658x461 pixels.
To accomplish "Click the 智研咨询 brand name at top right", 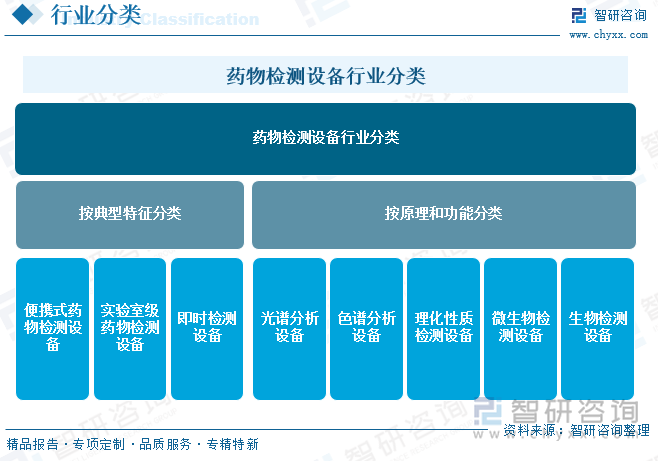I will pos(620,16).
